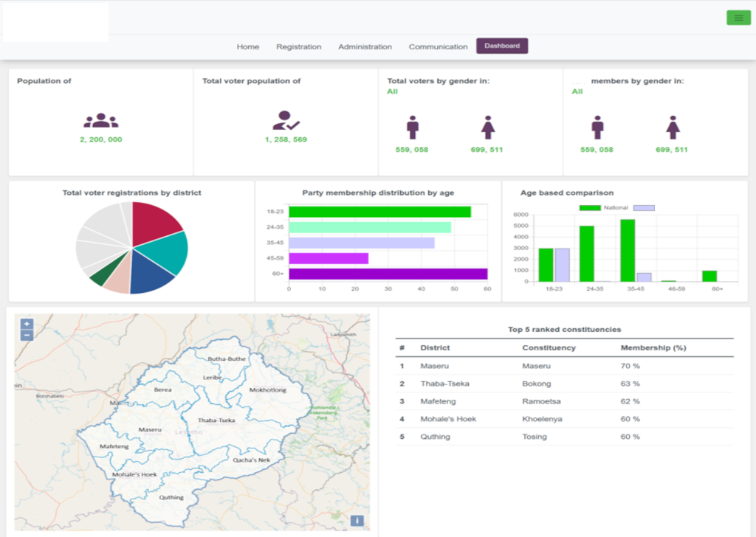Viewport: 756px width, 537px height.
Task: Open the green hamburger menu button
Action: (x=738, y=18)
